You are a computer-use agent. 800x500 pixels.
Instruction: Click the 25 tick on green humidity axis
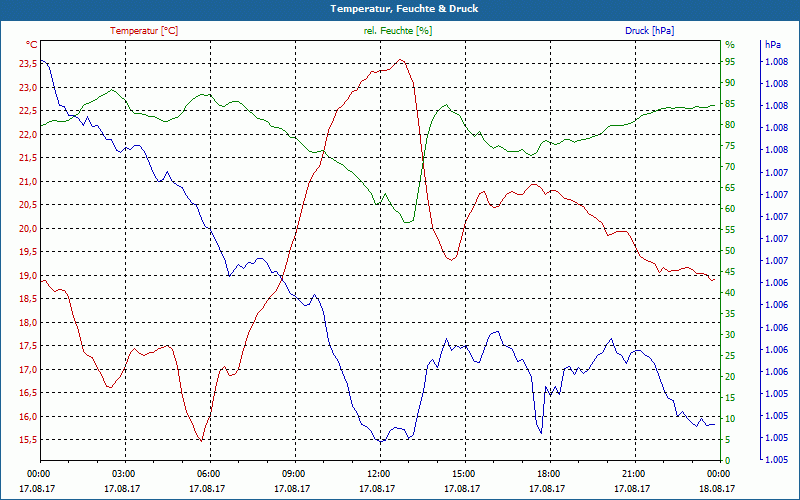point(730,356)
